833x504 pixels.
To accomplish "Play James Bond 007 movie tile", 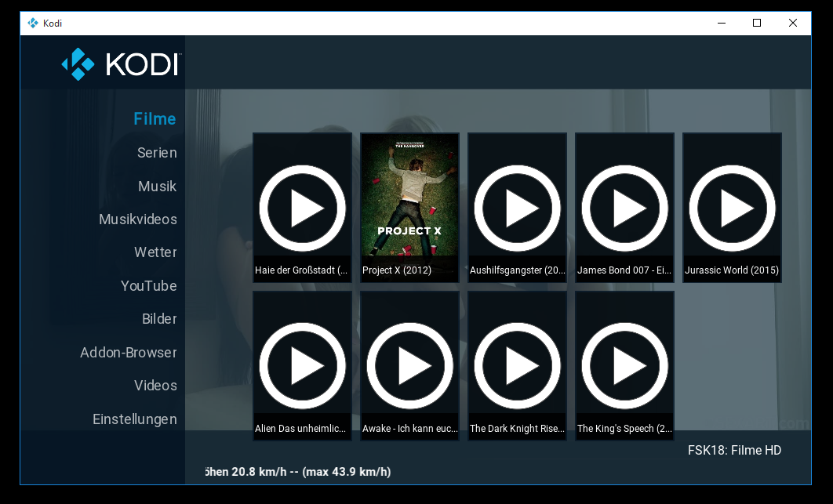I will click(624, 208).
